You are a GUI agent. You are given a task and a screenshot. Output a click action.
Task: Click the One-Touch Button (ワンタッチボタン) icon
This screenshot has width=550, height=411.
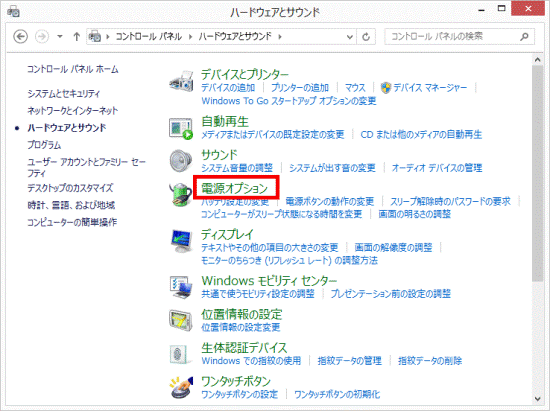click(x=181, y=387)
